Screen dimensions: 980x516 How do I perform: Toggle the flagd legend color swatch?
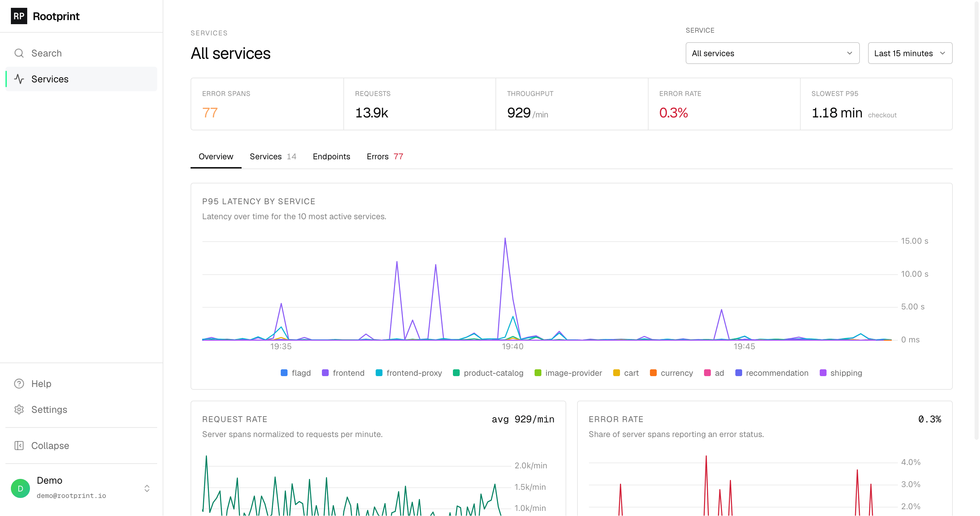pos(284,373)
